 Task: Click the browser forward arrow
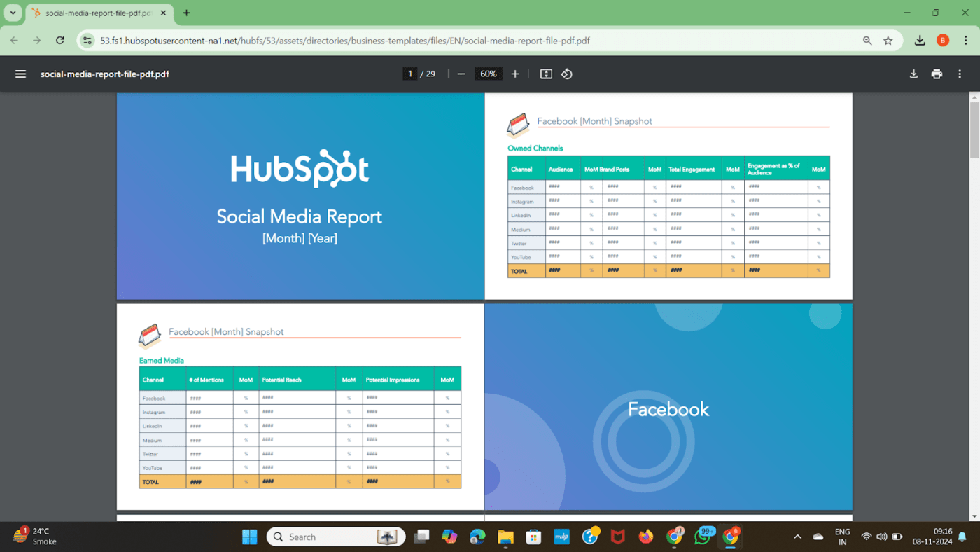tap(37, 41)
